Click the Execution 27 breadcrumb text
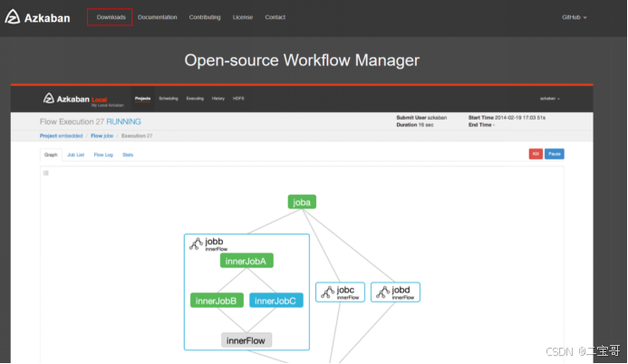 (x=137, y=136)
